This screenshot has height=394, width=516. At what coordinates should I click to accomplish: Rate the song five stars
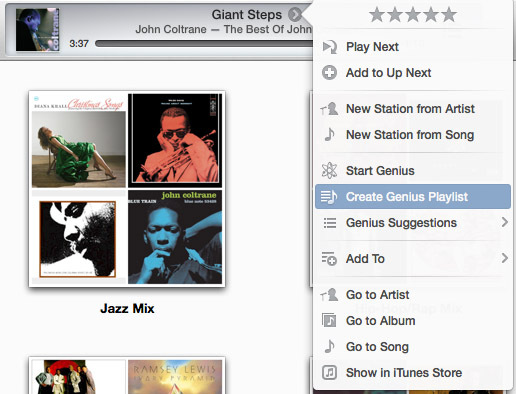pyautogui.click(x=449, y=15)
